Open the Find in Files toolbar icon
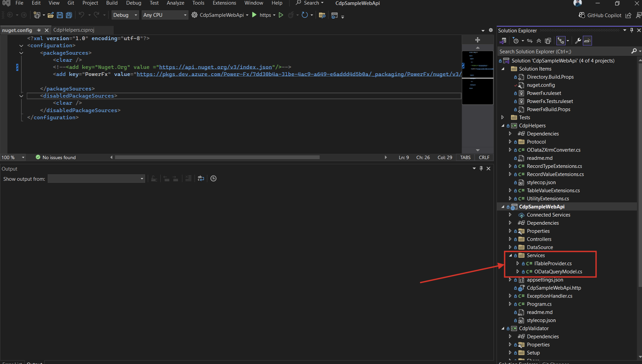The height and width of the screenshot is (364, 642). click(x=322, y=15)
